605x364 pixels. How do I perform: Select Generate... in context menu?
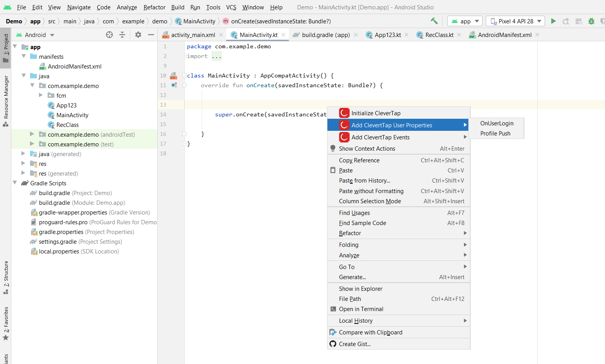point(399,277)
